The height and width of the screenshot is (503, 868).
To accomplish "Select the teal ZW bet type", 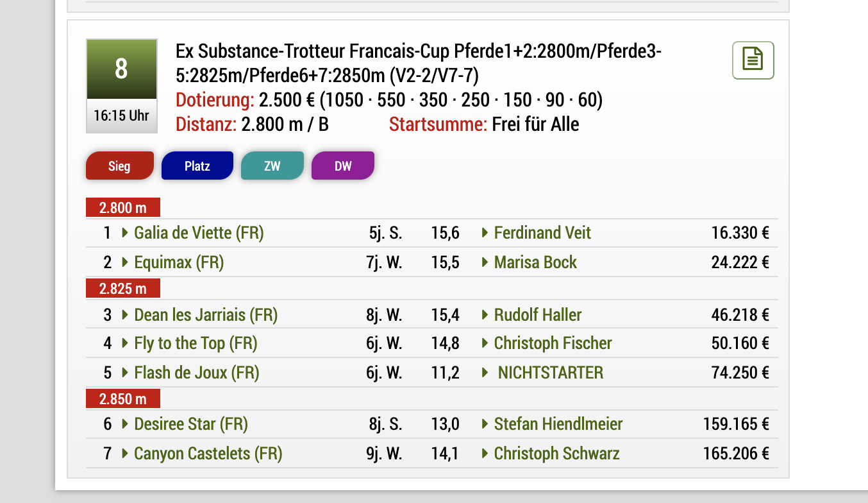I will [272, 166].
